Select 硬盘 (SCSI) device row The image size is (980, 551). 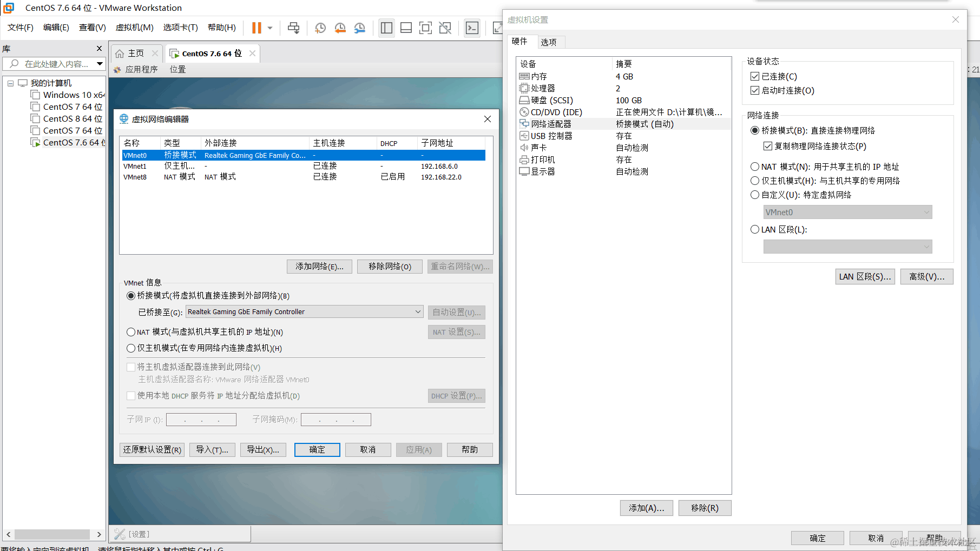point(623,100)
